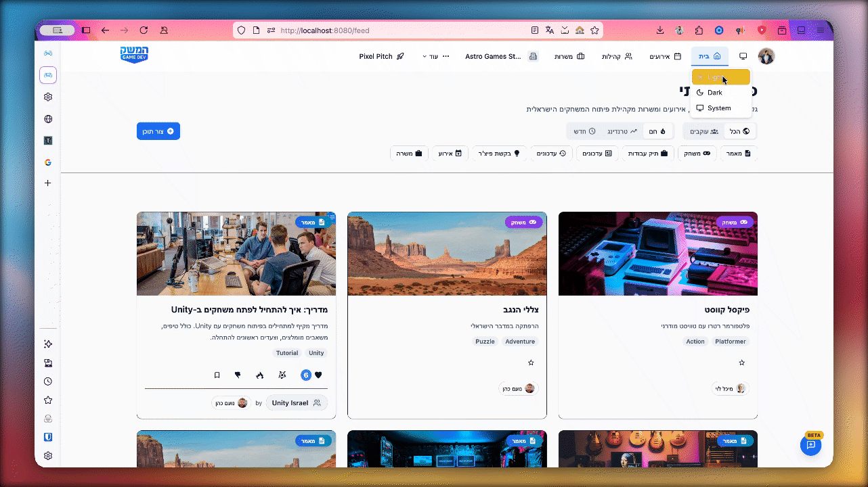Click the sidebar settings gear near top

48,97
